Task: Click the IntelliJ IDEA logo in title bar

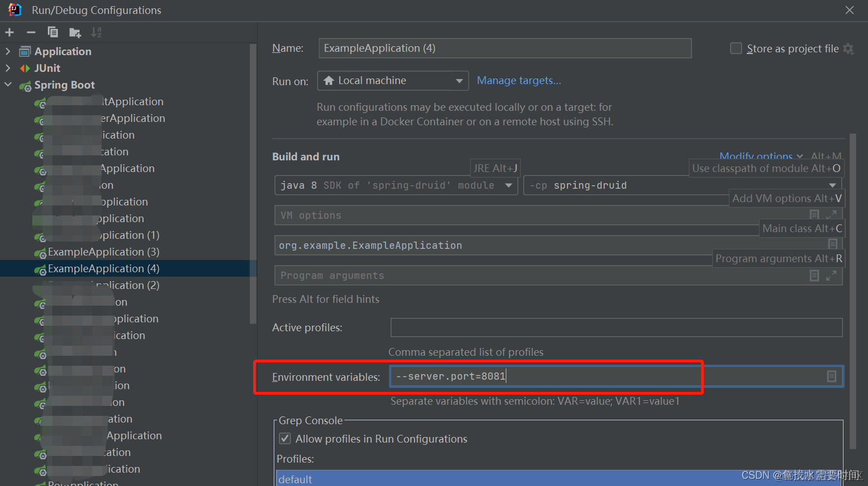Action: pyautogui.click(x=15, y=10)
